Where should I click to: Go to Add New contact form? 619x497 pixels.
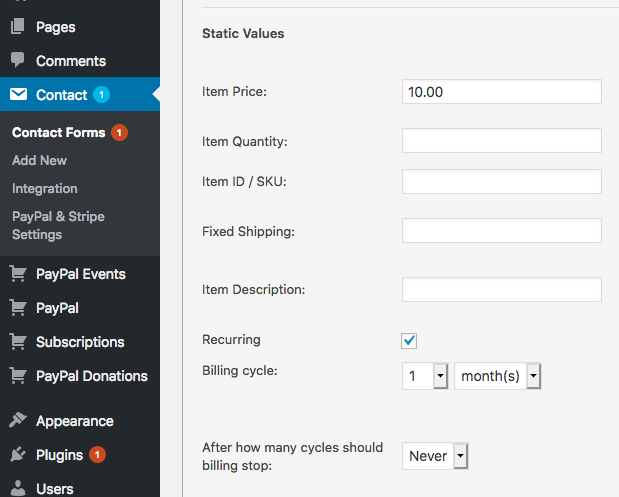coord(39,161)
